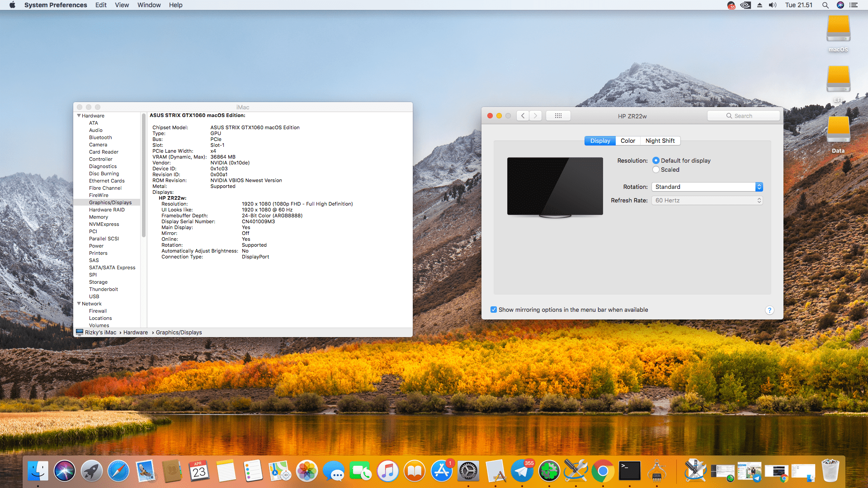Screen dimensions: 868x488
Task: Click the Show All grid icon
Action: pyautogui.click(x=558, y=116)
